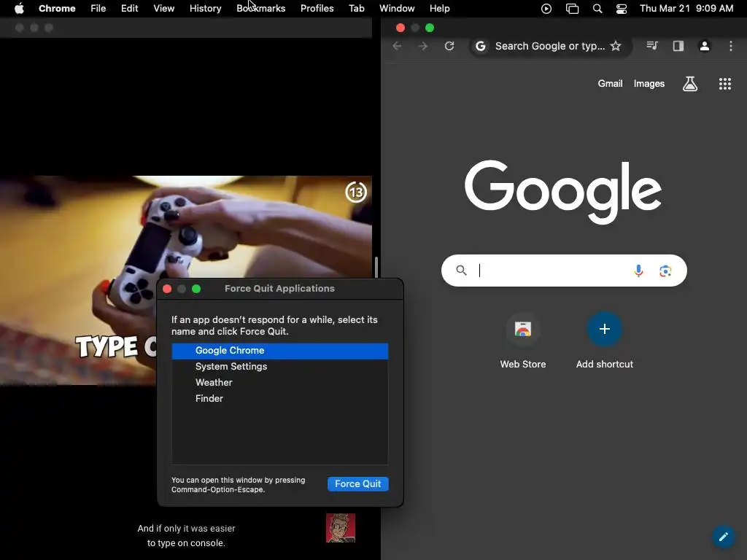The height and width of the screenshot is (560, 747).
Task: Click the Search Labs flask icon
Action: 690,84
